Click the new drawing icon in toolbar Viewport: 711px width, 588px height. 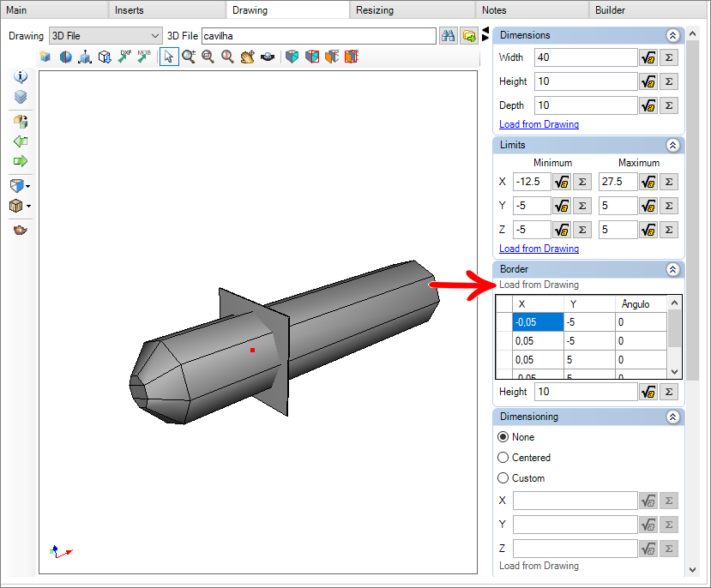point(45,57)
